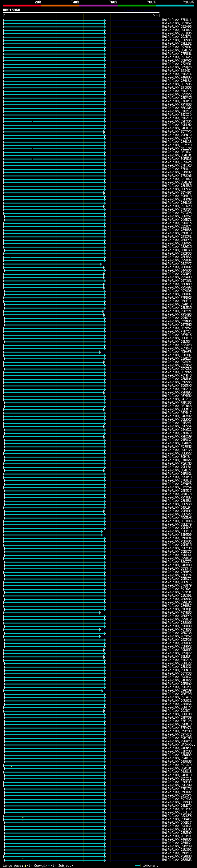
Task: Select the UniRef100_B2Z3V3 label
Action: coord(177,345)
